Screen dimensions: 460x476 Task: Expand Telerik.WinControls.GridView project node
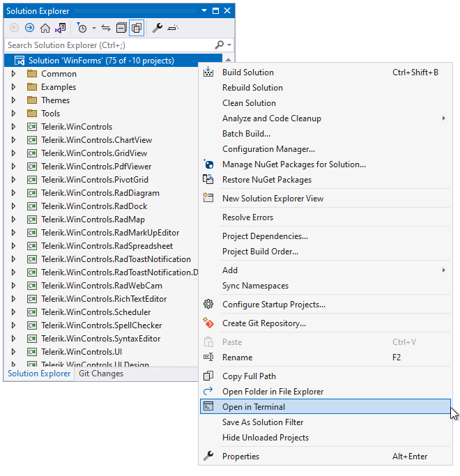pyautogui.click(x=13, y=153)
